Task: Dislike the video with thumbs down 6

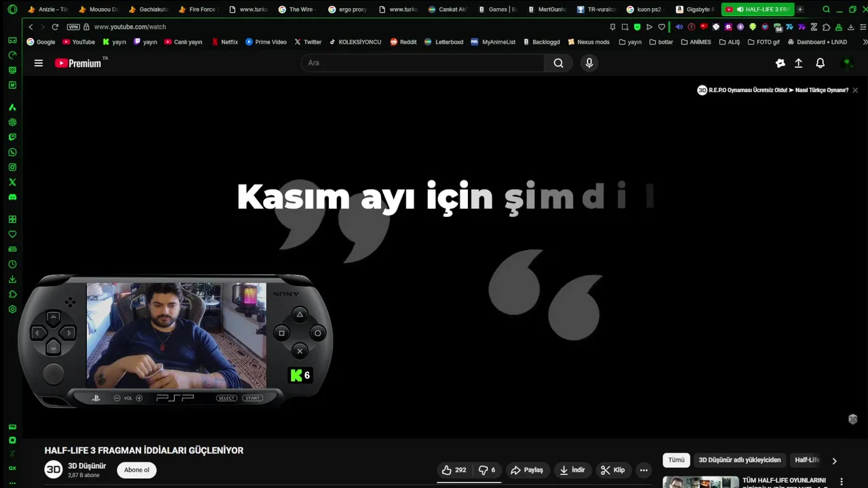Action: pyautogui.click(x=487, y=470)
